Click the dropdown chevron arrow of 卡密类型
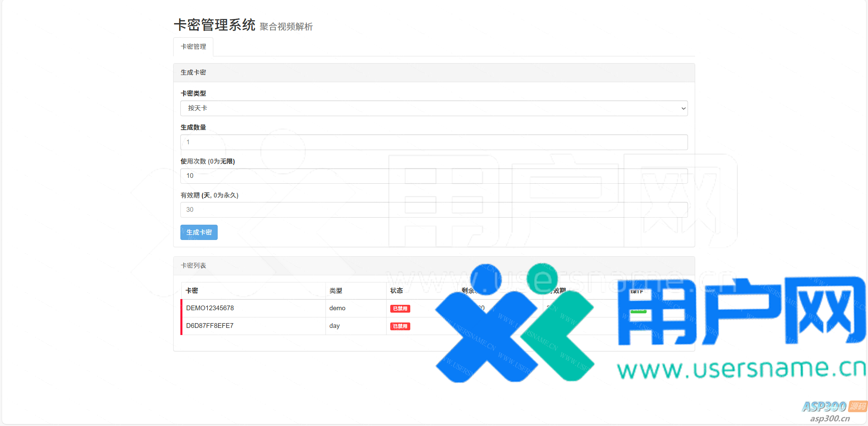Image resolution: width=868 pixels, height=426 pixels. pos(683,109)
